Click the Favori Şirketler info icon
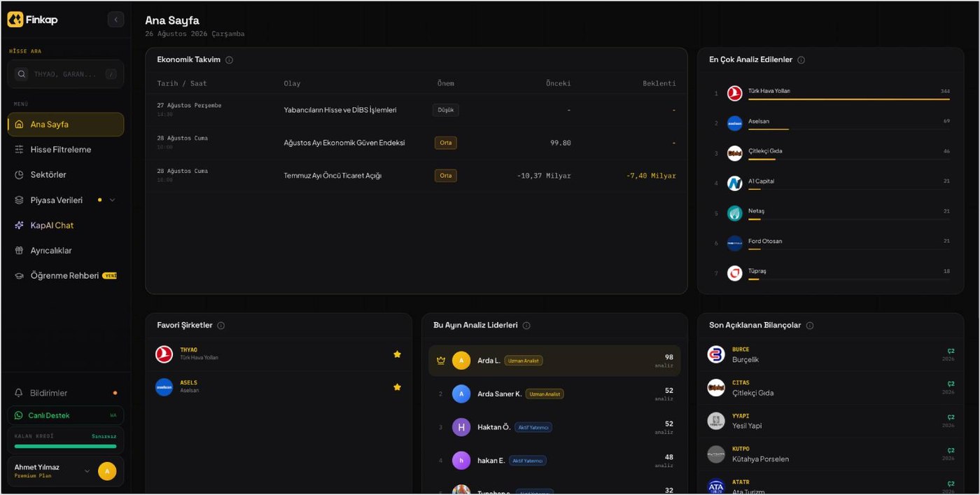Screen dimensions: 980x495 click(x=220, y=326)
